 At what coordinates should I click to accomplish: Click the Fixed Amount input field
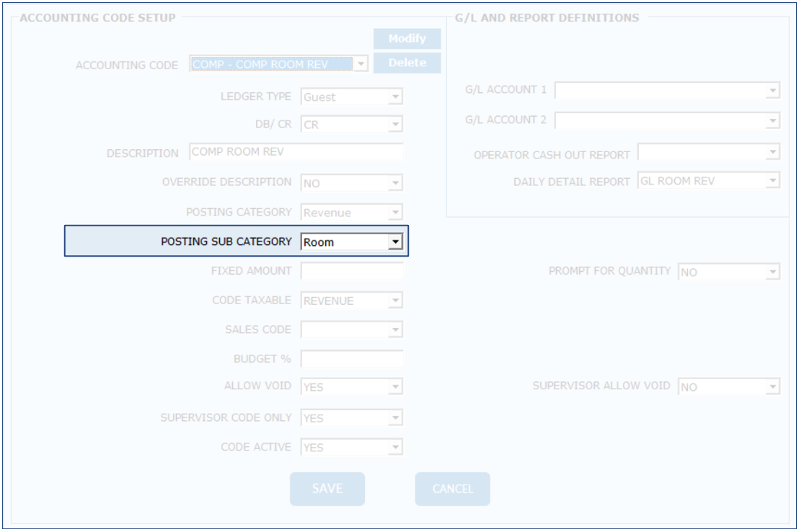(x=352, y=272)
